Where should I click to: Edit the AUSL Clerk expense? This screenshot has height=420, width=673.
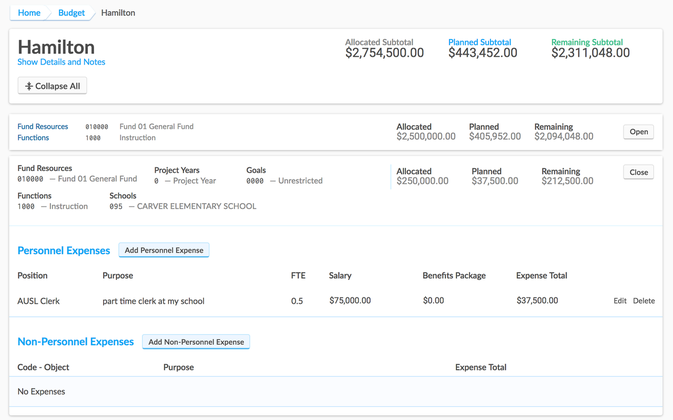click(620, 300)
